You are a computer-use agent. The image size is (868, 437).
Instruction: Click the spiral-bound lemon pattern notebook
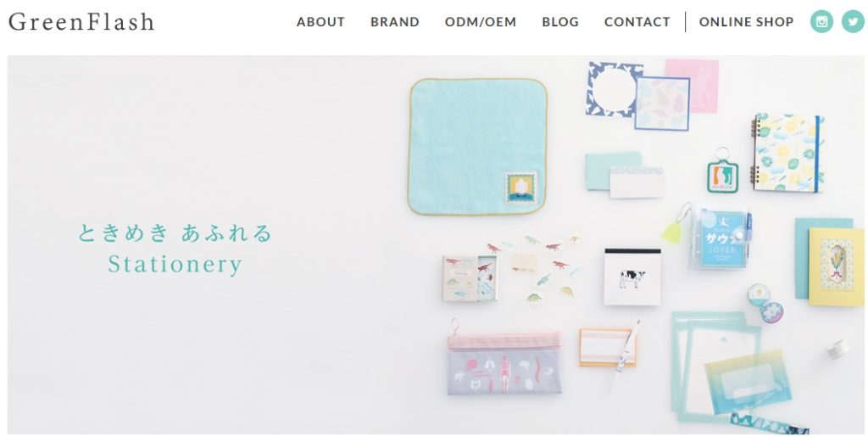coord(786,154)
